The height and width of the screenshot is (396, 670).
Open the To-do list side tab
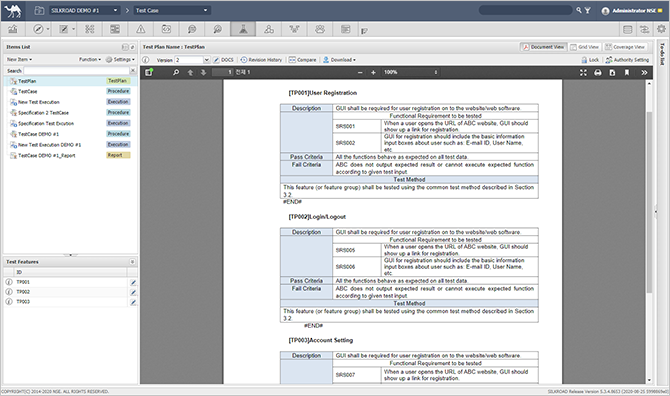[662, 53]
